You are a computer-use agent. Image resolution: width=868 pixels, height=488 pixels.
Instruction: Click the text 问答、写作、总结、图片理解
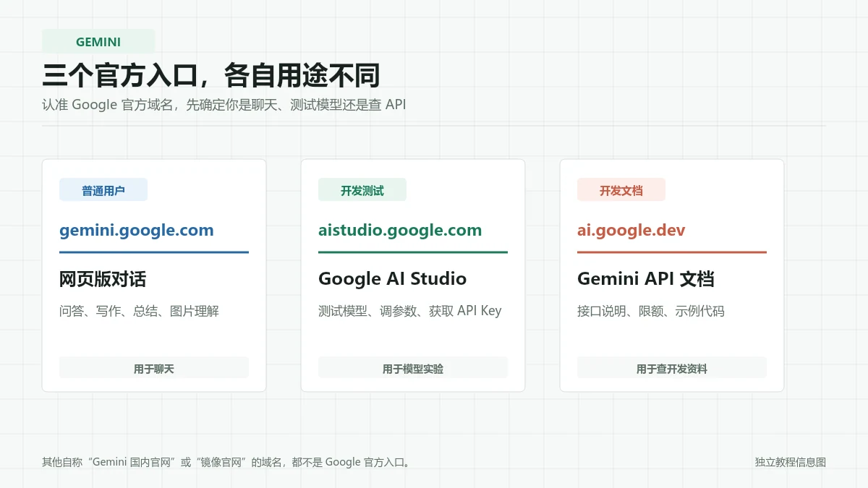pyautogui.click(x=139, y=311)
